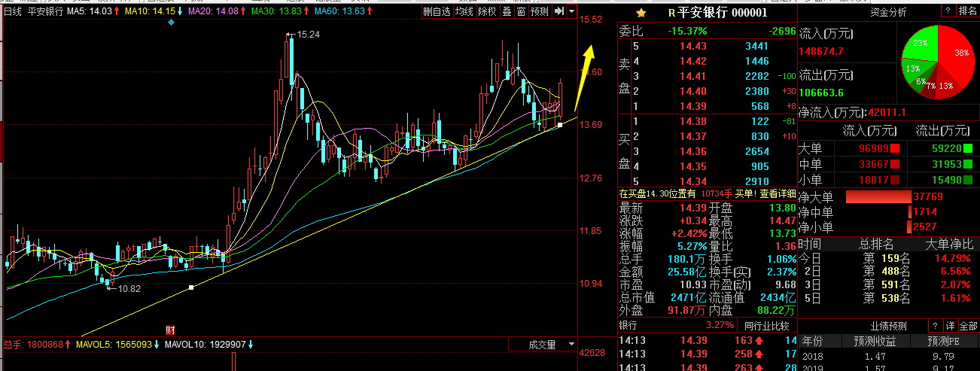980x371 pixels.
Task: Click the 涨幅 +2.42% value
Action: click(689, 233)
